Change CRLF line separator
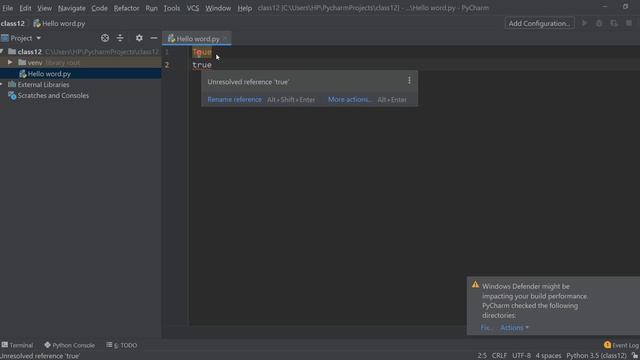 pyautogui.click(x=499, y=356)
